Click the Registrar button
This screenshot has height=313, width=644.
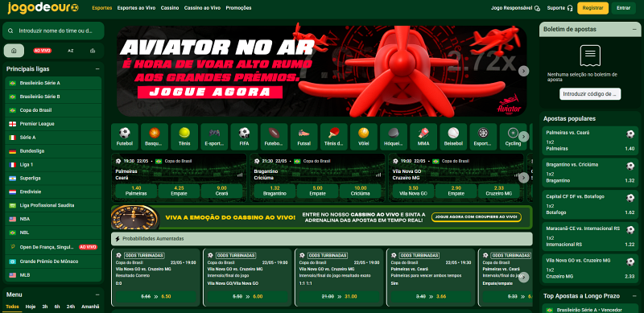click(592, 8)
